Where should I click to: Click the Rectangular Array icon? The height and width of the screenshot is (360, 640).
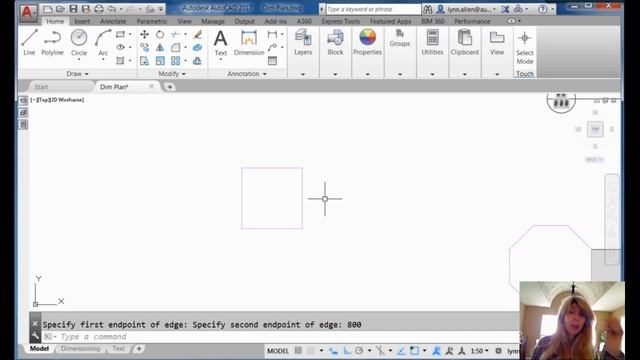tap(176, 61)
